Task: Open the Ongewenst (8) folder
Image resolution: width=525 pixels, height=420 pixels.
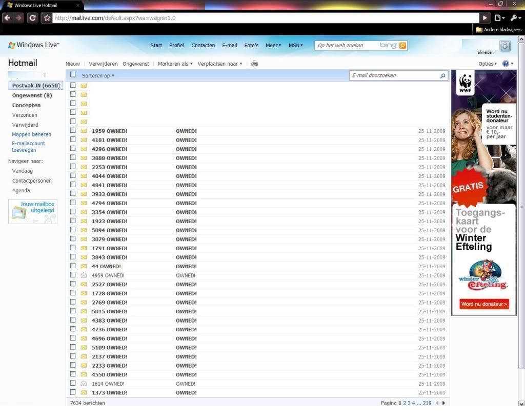Action: [32, 95]
